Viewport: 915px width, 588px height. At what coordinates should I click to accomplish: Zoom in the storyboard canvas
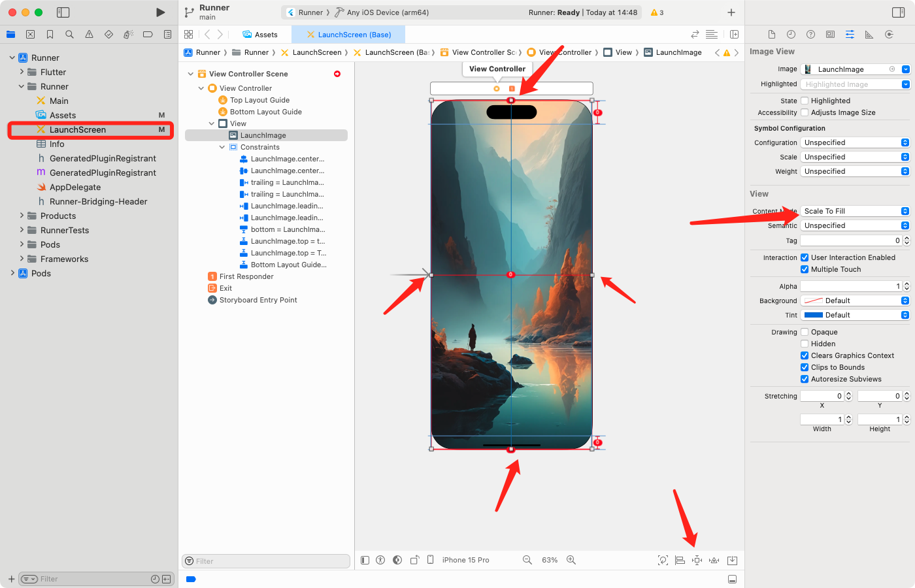pos(571,560)
